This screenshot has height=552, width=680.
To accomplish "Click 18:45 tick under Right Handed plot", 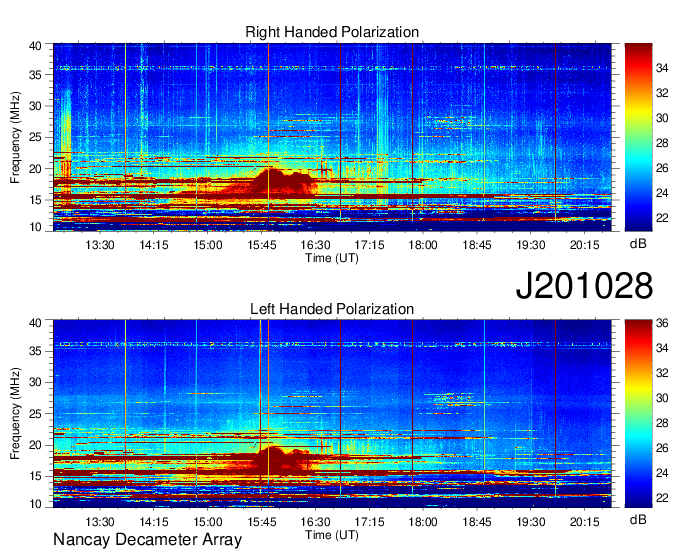I will tap(477, 245).
